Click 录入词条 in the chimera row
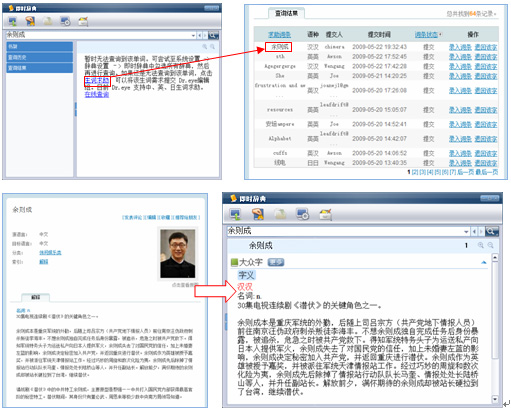This screenshot has height=411, width=511. [x=460, y=47]
